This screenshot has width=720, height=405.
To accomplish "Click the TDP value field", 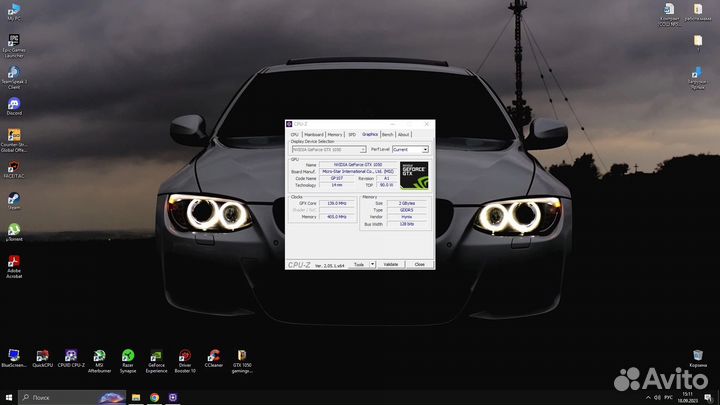I will [386, 185].
